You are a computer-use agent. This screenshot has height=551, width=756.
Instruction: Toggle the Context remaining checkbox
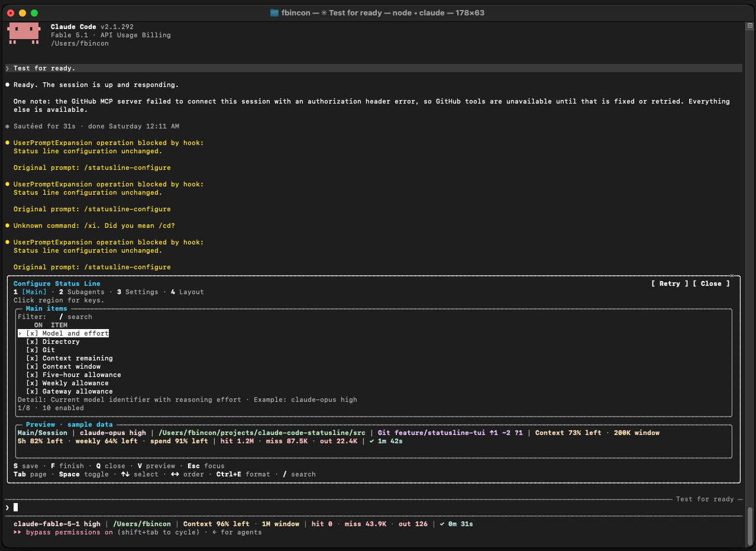tap(32, 358)
